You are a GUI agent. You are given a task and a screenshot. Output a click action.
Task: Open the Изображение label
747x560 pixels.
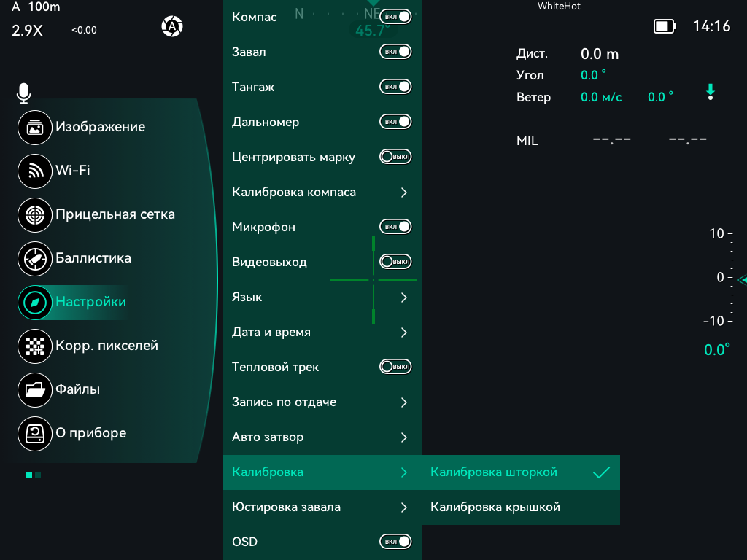[101, 127]
